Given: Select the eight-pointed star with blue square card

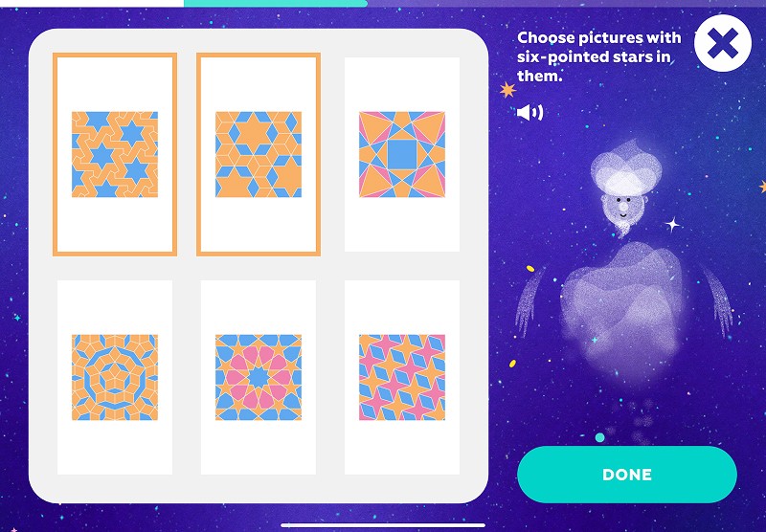Looking at the screenshot, I should [402, 154].
